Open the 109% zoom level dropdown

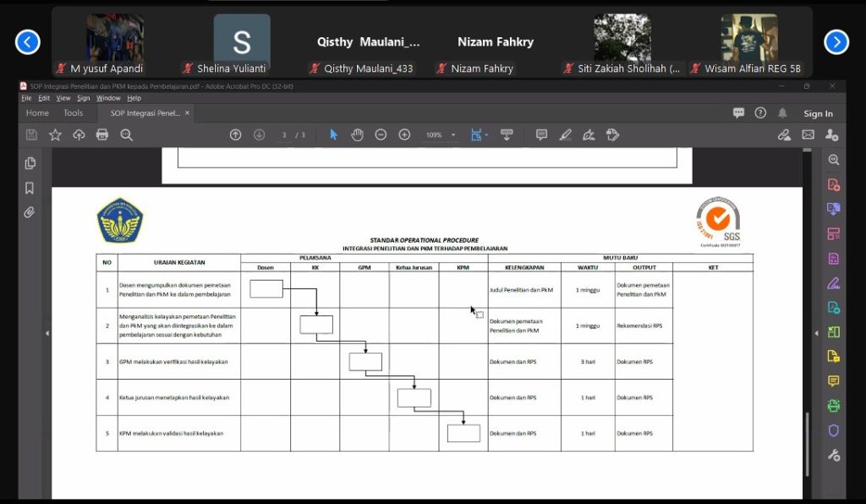click(x=453, y=135)
